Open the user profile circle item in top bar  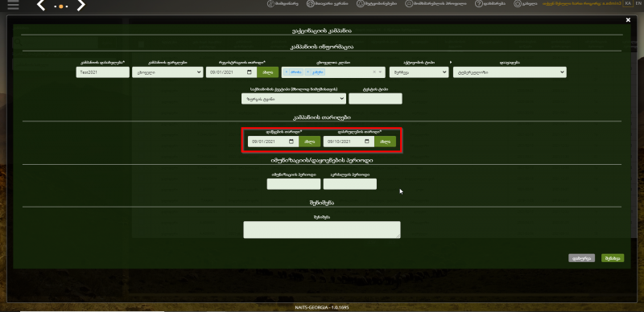[436, 4]
